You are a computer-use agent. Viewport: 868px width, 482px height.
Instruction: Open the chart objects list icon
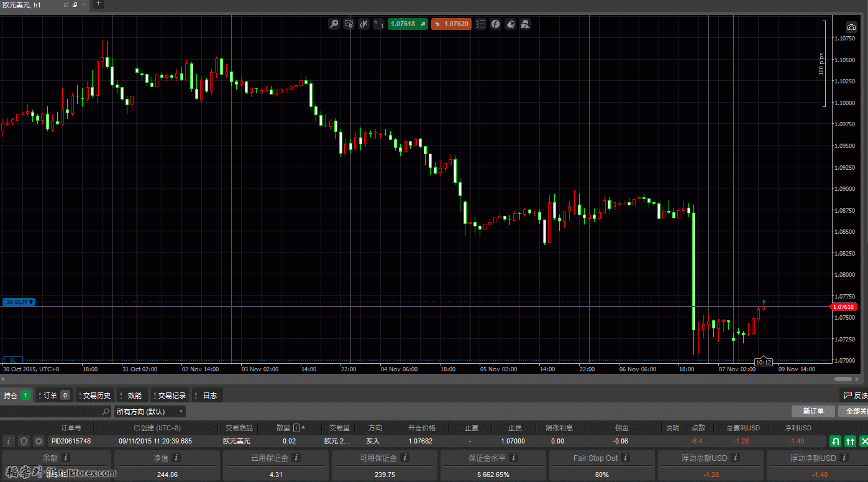pyautogui.click(x=480, y=24)
